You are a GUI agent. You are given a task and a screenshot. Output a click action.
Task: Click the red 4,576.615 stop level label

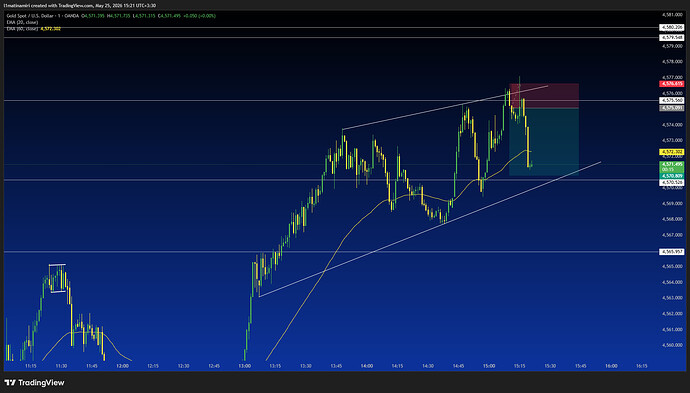(672, 84)
